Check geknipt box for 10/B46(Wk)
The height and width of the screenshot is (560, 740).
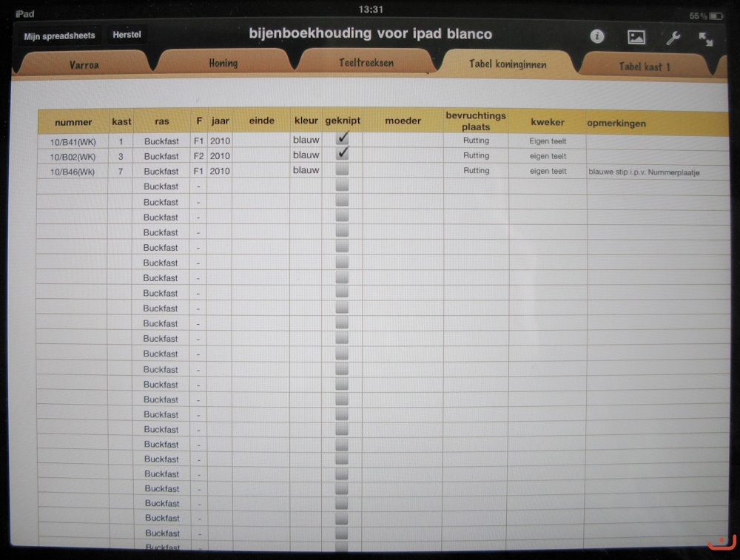click(342, 170)
